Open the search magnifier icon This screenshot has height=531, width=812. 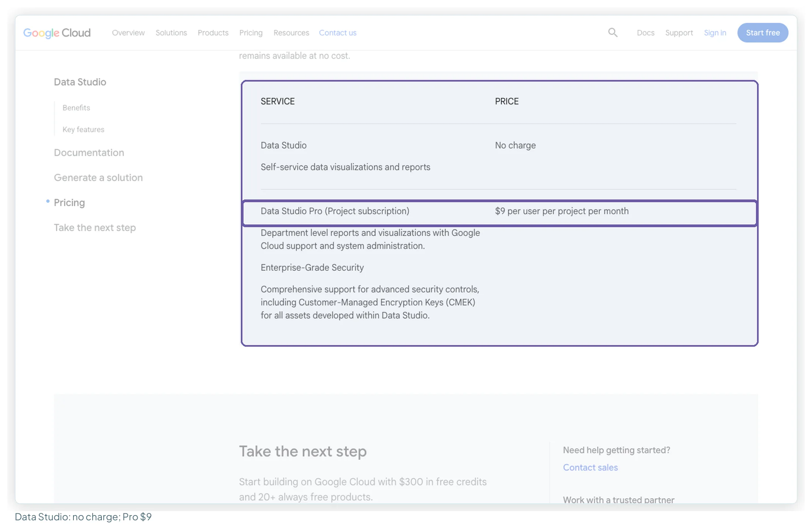tap(613, 32)
